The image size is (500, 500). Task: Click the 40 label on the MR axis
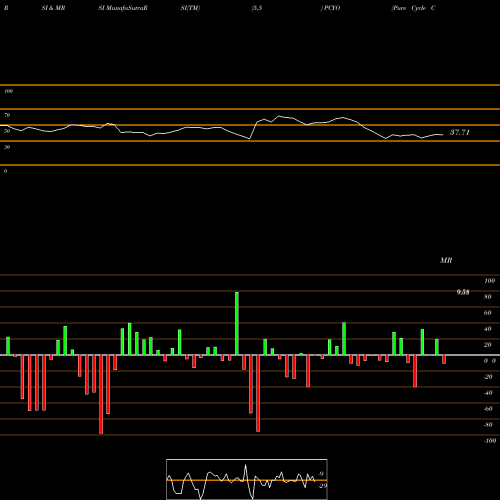(488, 329)
